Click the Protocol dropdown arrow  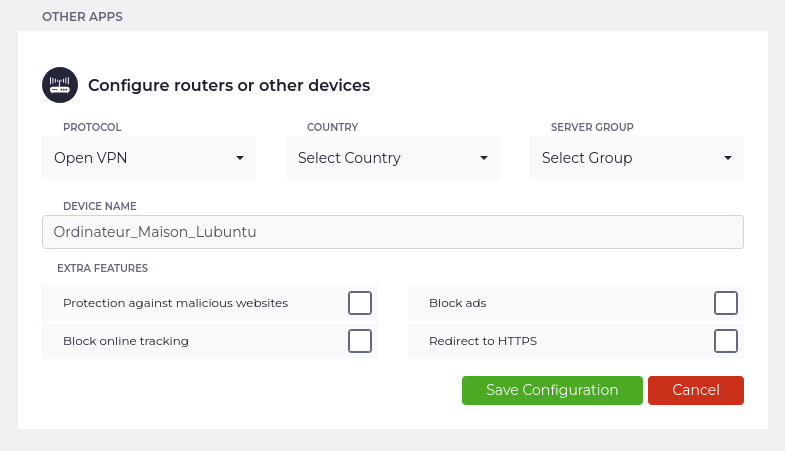[240, 158]
